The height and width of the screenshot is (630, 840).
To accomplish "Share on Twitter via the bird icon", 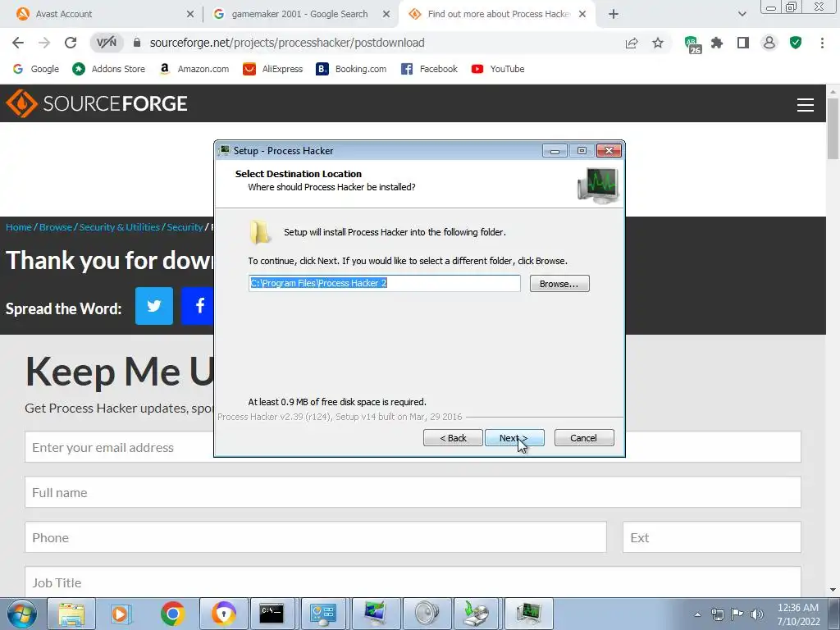I will tap(154, 306).
